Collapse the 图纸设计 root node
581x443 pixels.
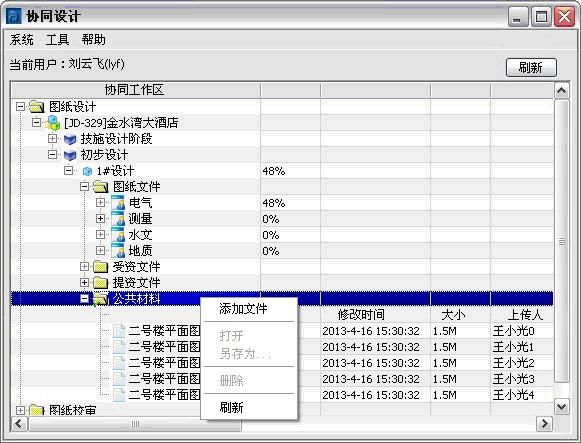(x=20, y=107)
